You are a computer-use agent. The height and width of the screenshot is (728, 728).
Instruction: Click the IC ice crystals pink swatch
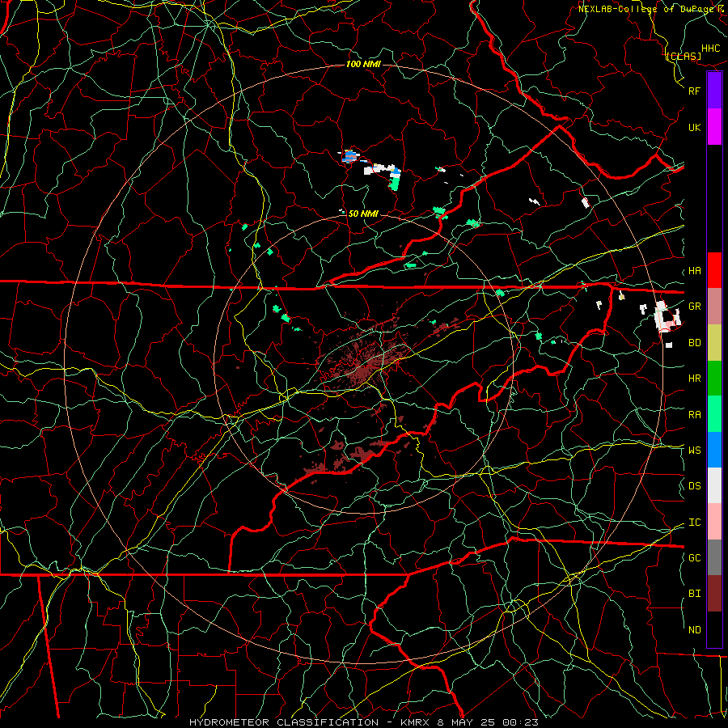(x=714, y=522)
